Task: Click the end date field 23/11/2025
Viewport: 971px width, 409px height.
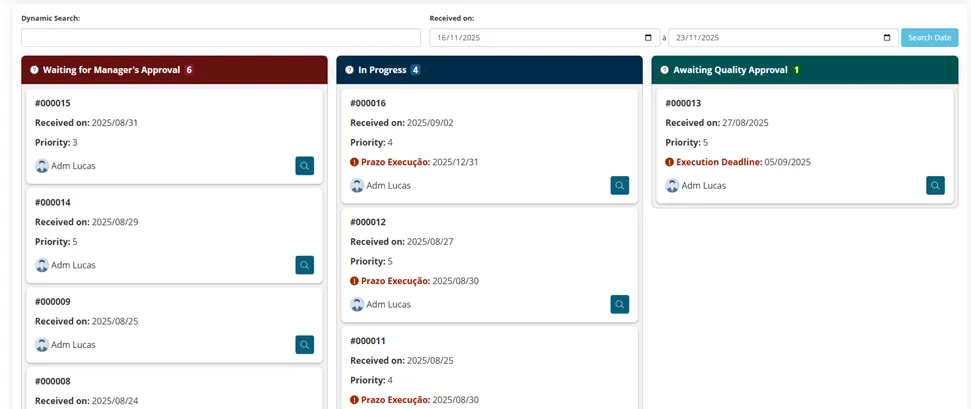Action: pos(783,38)
